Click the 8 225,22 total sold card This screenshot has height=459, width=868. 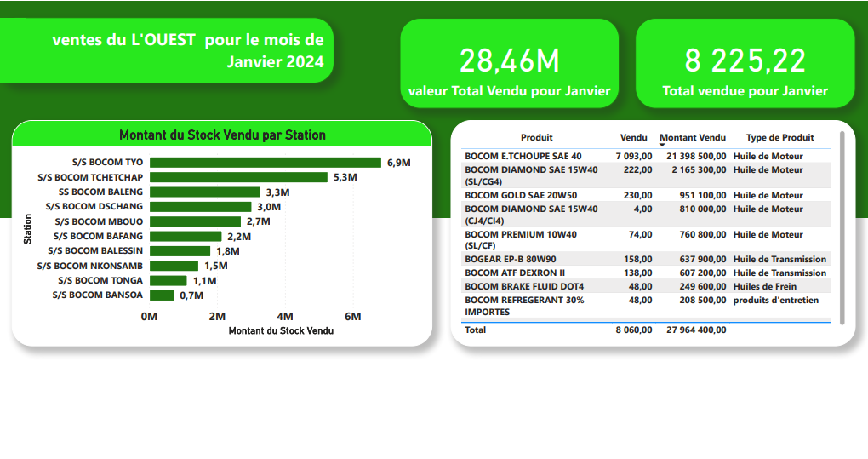[x=745, y=63]
